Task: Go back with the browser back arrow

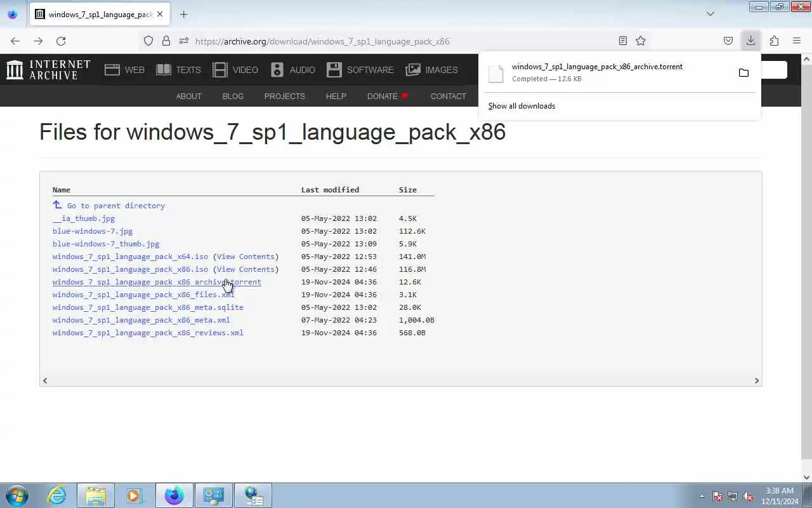Action: (15, 41)
